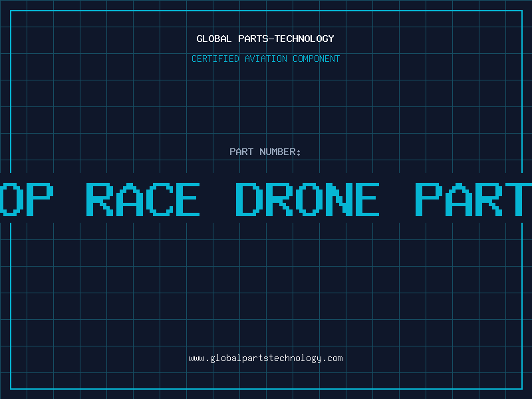Click the GLOBAL PARTS-TECHNOLOGY company heading
The image size is (532, 399).
pyautogui.click(x=265, y=39)
